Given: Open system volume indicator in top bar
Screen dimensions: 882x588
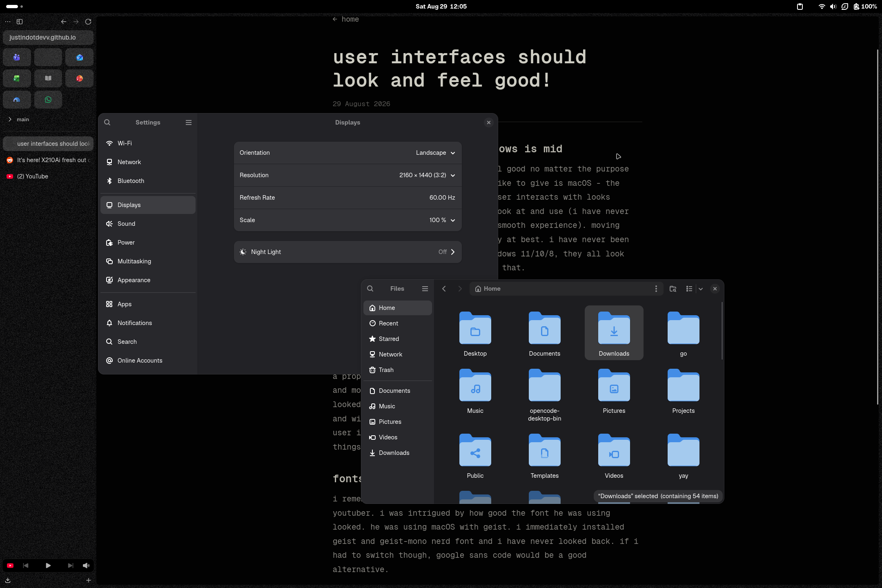Looking at the screenshot, I should (x=833, y=7).
